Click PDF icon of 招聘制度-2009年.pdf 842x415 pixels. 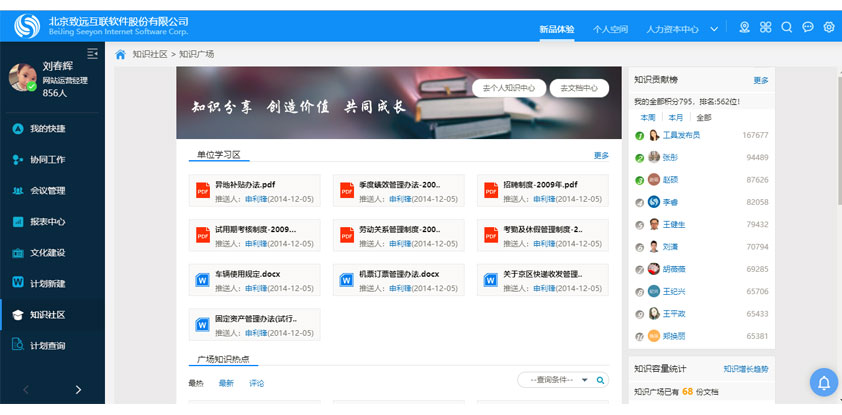(x=491, y=190)
